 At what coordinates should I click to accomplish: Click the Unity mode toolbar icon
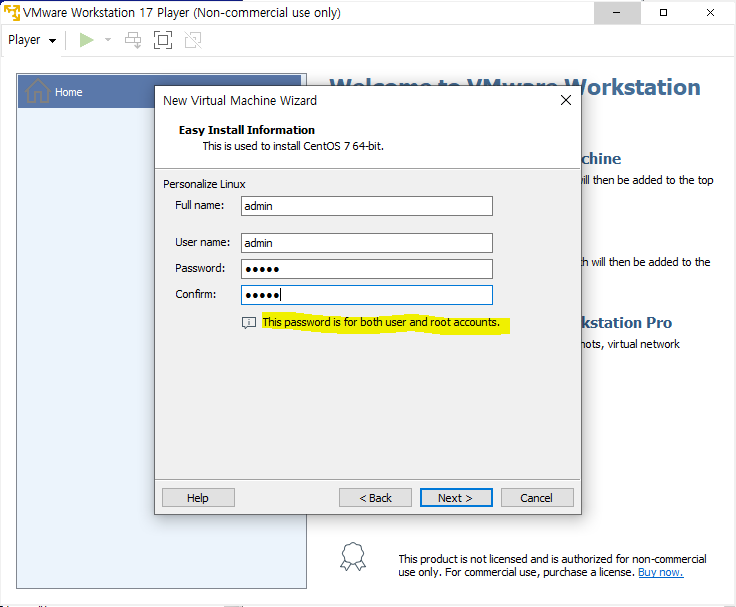(193, 40)
